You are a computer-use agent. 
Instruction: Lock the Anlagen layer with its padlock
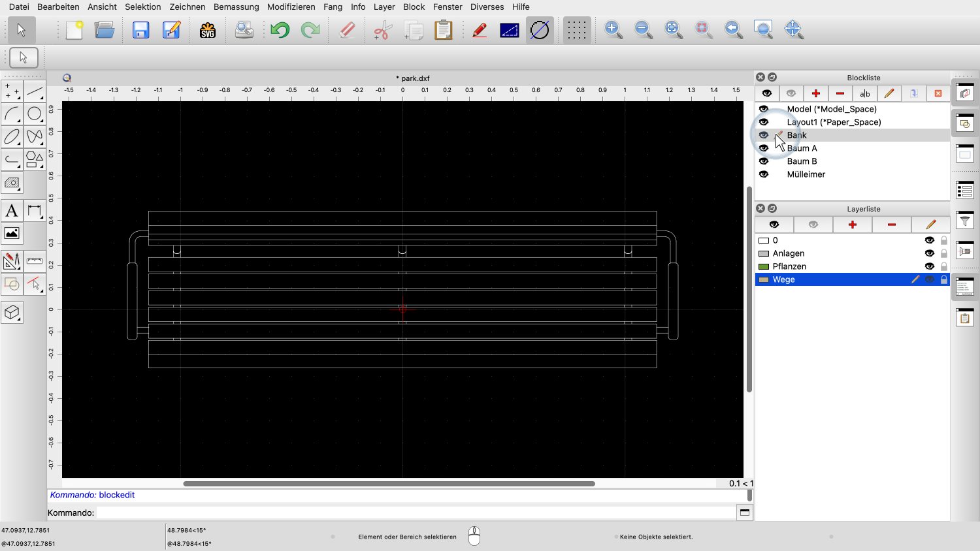(x=943, y=253)
